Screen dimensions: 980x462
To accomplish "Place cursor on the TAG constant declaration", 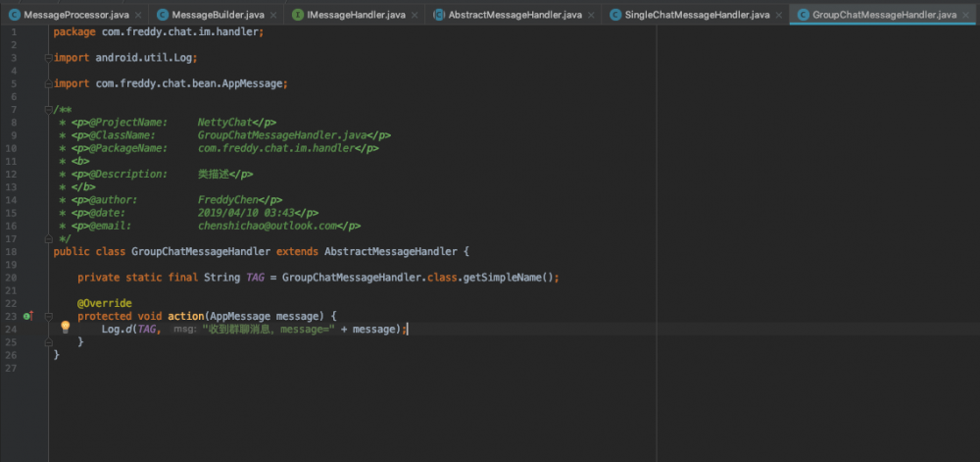I will 253,278.
